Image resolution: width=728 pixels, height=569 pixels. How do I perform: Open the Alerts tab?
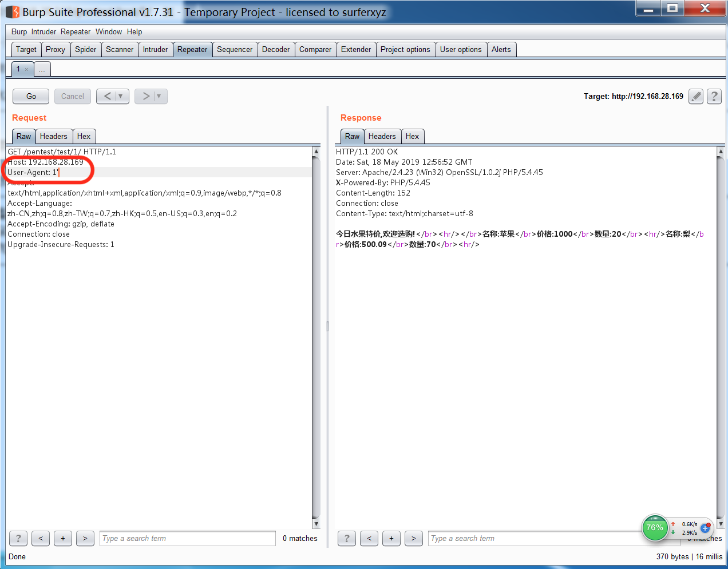tap(501, 50)
